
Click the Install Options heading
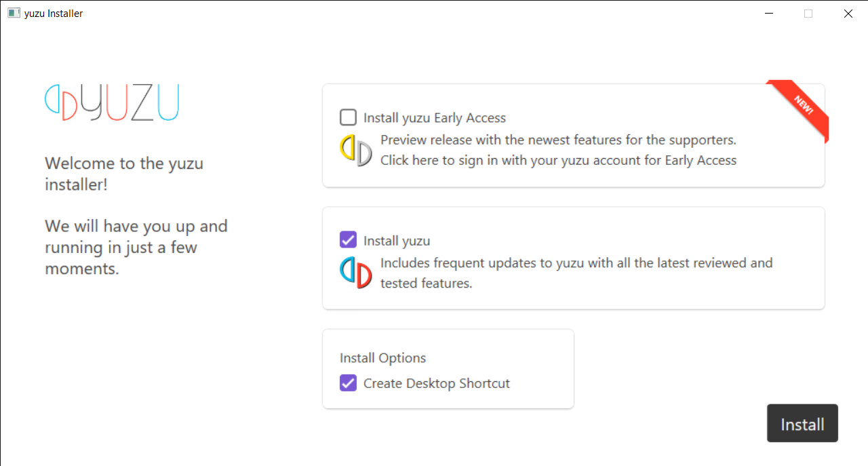pyautogui.click(x=383, y=358)
